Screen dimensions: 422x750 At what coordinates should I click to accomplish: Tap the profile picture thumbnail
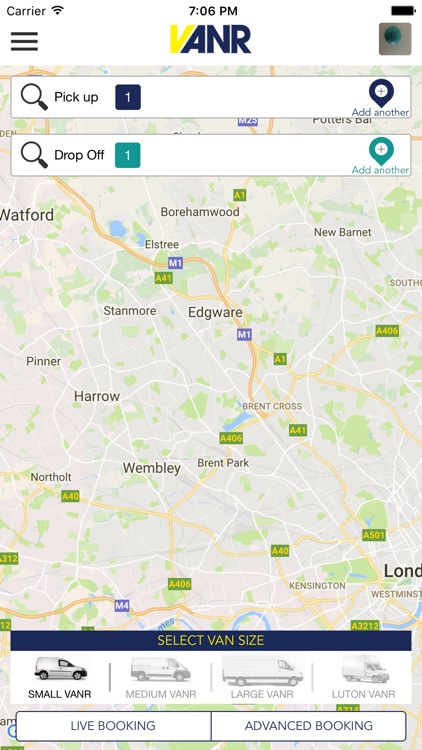(395, 39)
